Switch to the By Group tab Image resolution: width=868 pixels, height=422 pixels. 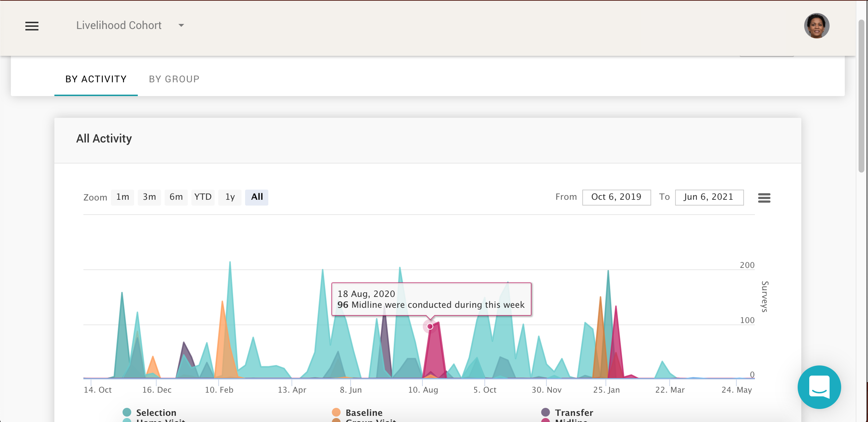tap(174, 79)
